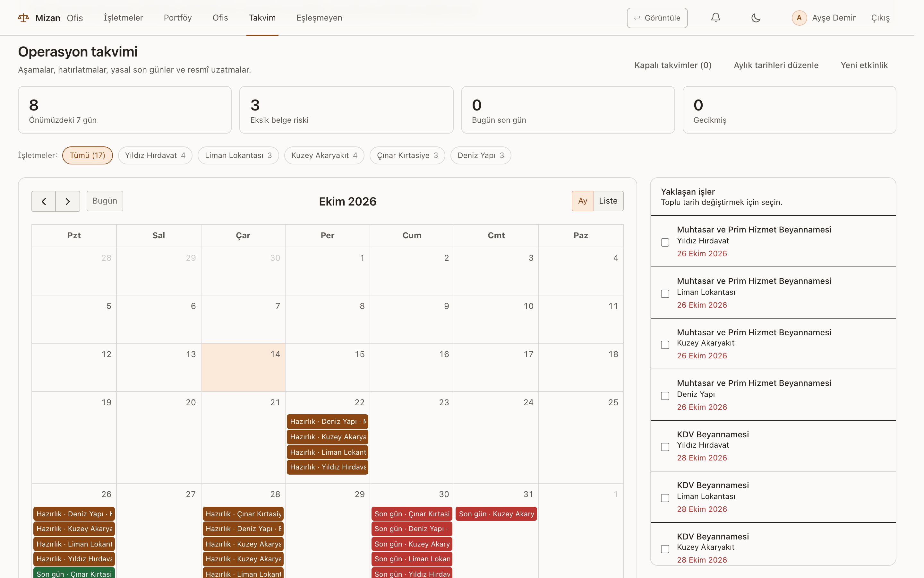This screenshot has width=924, height=578.
Task: Check KDV Beyannamesi for Kuzey Akaryakıt
Action: tap(665, 549)
